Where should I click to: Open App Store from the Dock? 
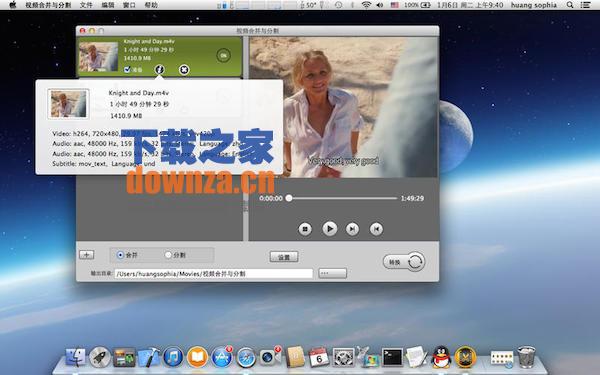click(x=222, y=357)
